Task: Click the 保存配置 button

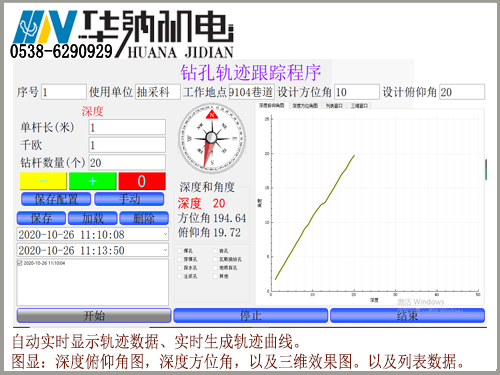Action: (x=56, y=199)
